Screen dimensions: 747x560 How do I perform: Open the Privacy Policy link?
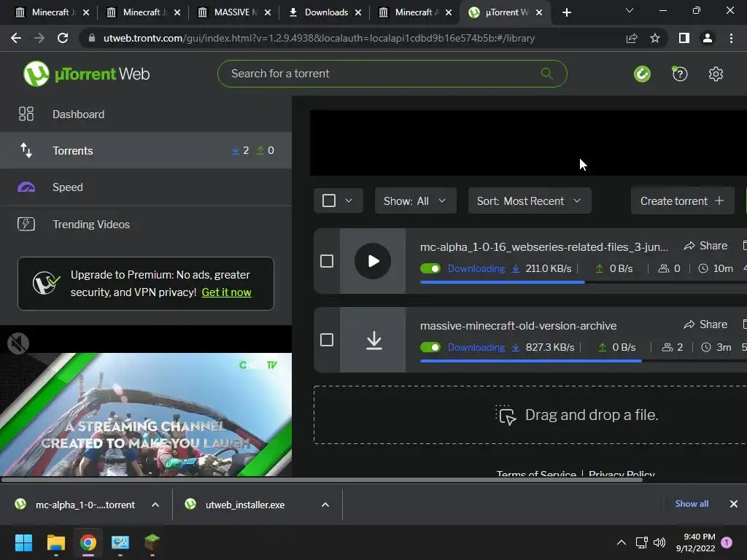[622, 474]
